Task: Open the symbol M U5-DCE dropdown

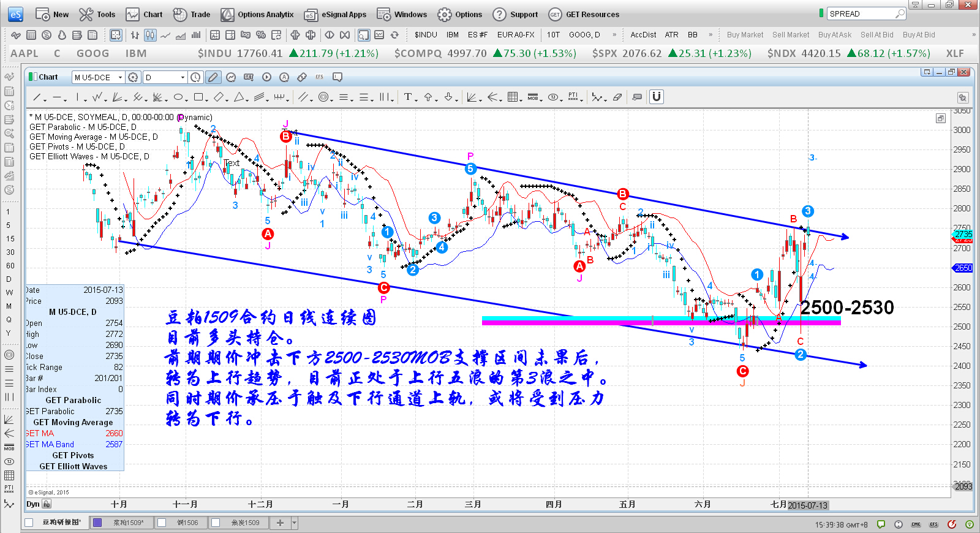Action: tap(120, 77)
